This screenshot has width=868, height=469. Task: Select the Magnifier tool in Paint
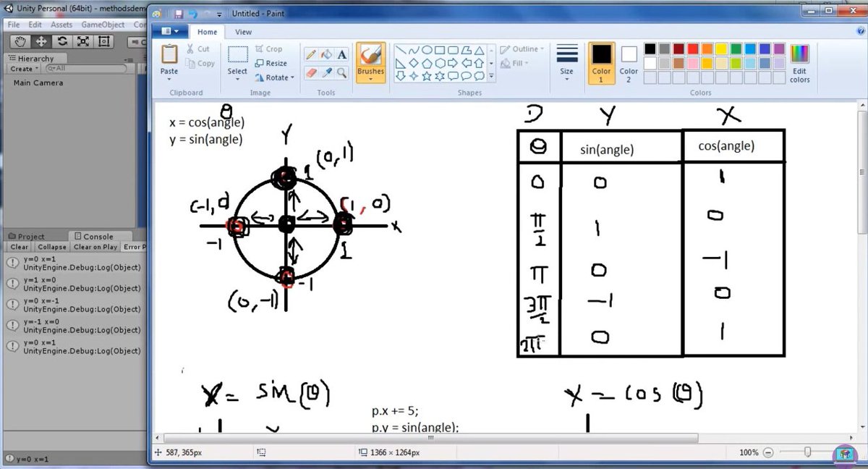[341, 73]
